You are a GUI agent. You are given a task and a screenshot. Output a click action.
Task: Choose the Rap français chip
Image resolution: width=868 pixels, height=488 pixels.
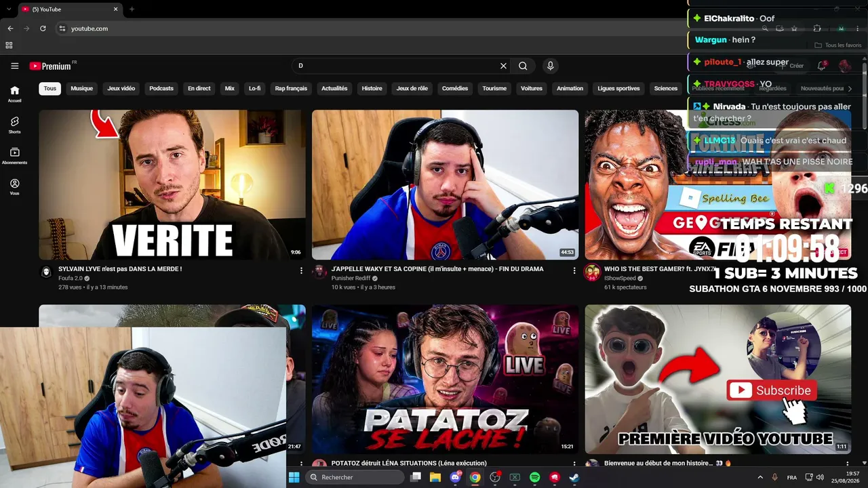click(291, 88)
